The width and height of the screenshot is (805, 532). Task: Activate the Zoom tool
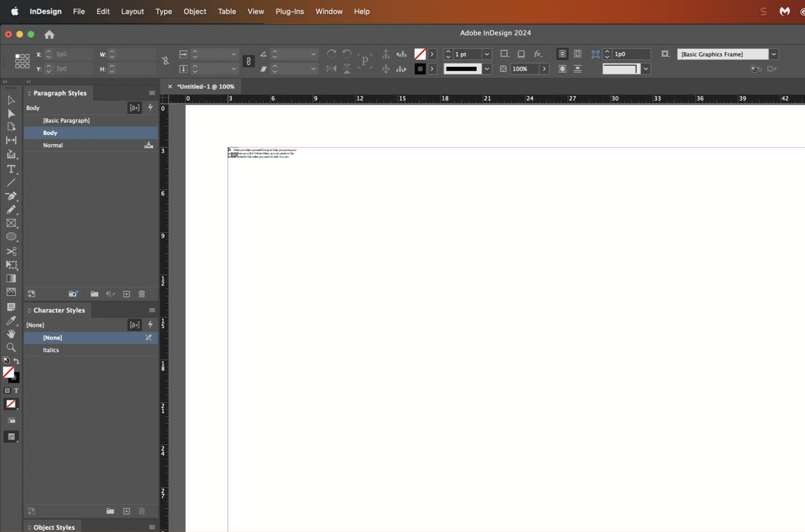tap(11, 347)
